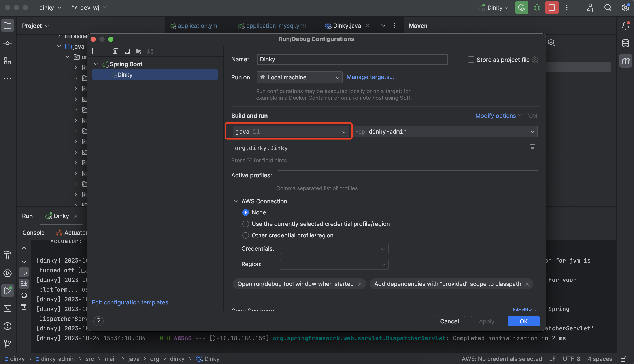
Task: Click the Active profiles input field
Action: click(408, 175)
